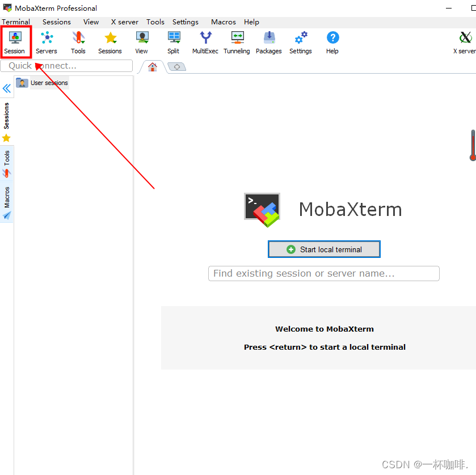Image resolution: width=476 pixels, height=475 pixels.
Task: Open a new Session from the toolbar
Action: click(x=15, y=42)
